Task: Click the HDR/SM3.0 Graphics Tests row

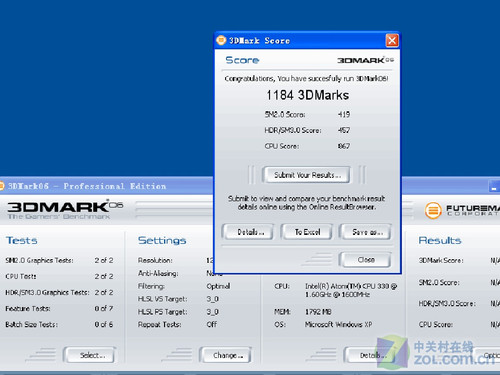Action: (59, 292)
